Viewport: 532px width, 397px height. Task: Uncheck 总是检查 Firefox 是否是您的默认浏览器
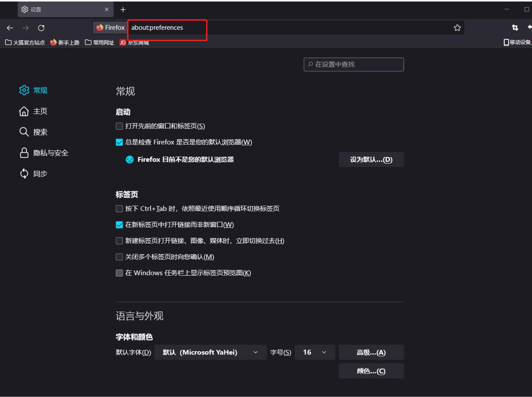[119, 143]
